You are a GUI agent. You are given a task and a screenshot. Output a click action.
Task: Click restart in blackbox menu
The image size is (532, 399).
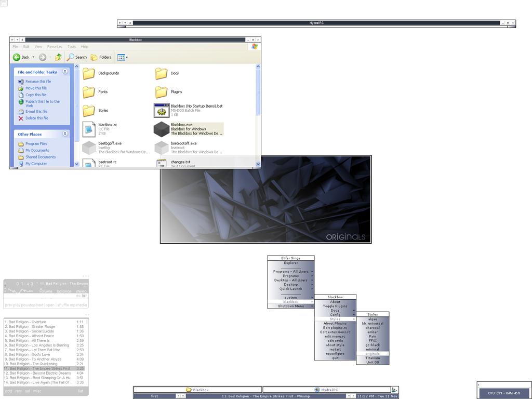335,350
